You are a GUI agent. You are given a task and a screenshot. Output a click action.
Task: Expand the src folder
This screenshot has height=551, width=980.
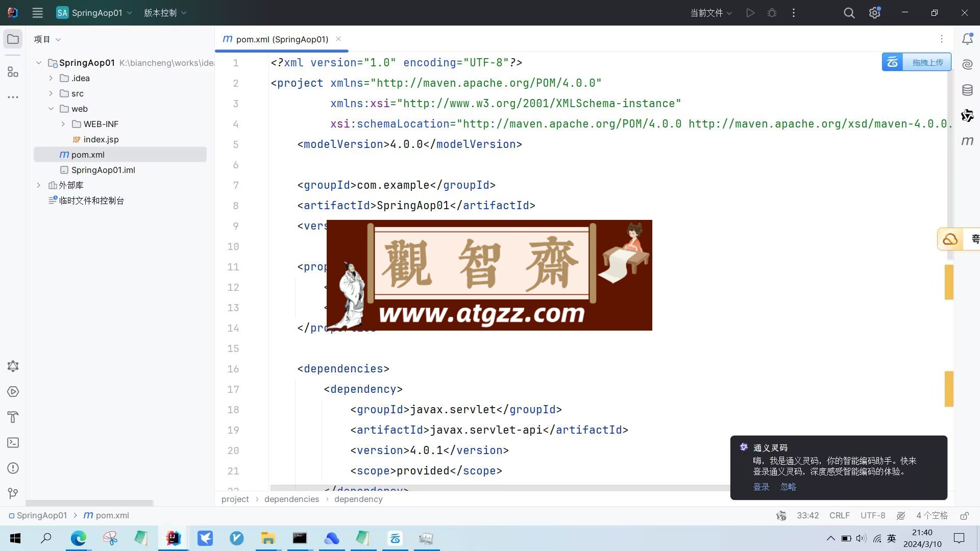(x=51, y=93)
